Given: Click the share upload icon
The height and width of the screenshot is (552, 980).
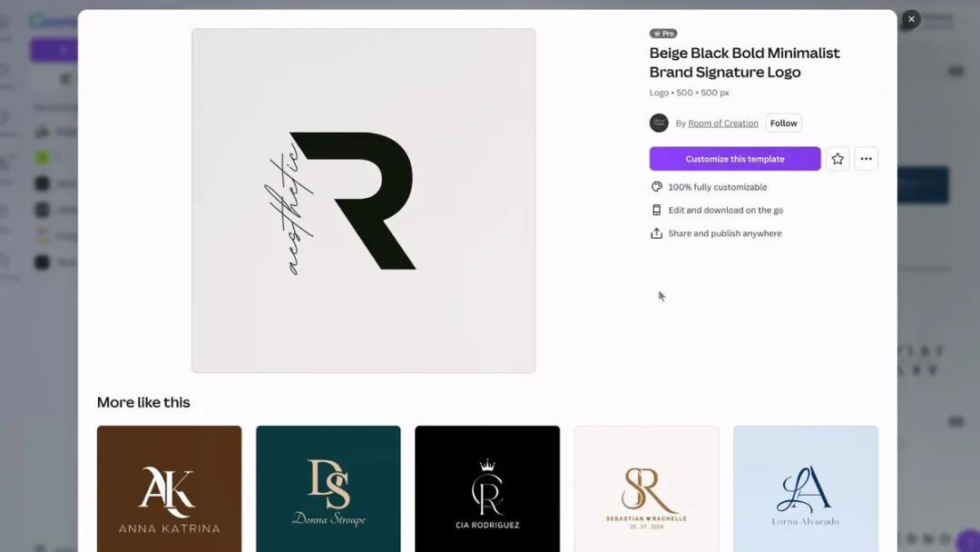Looking at the screenshot, I should tap(656, 233).
